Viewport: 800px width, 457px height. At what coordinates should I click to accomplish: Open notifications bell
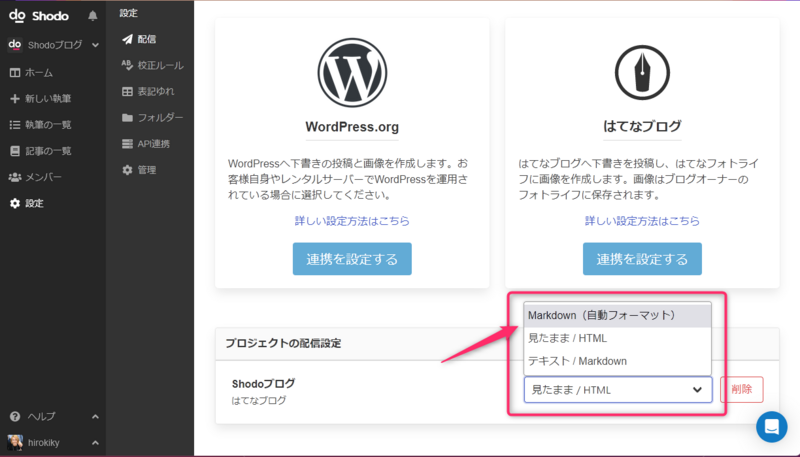[92, 16]
